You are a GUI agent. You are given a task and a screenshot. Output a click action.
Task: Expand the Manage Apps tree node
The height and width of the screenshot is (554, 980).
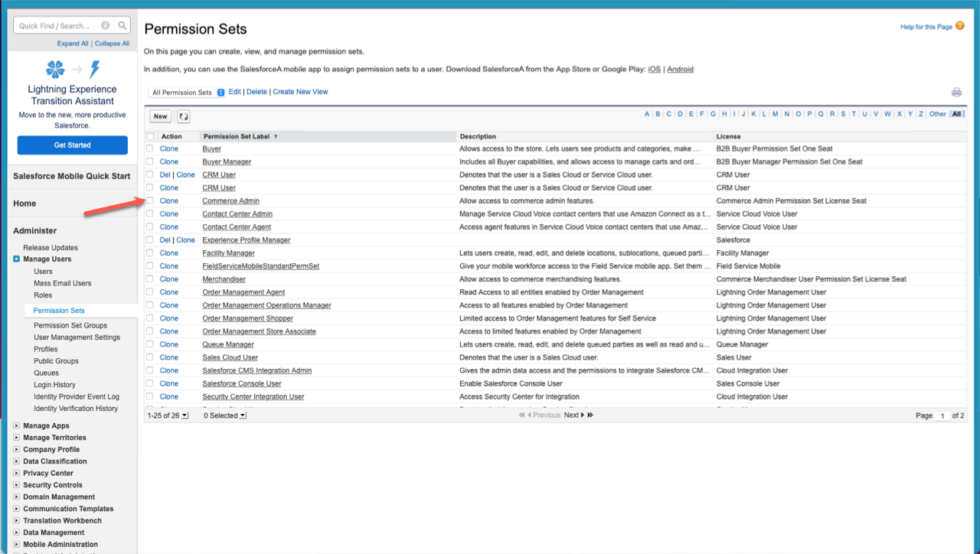coord(17,426)
